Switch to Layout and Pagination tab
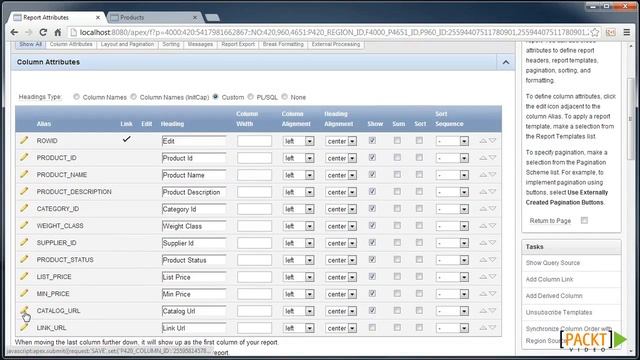640x360 pixels. 127,44
